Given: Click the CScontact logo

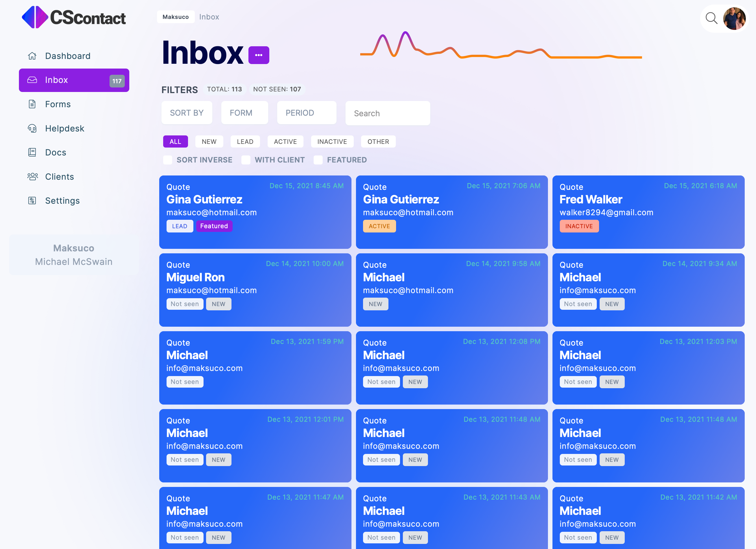Looking at the screenshot, I should (74, 17).
